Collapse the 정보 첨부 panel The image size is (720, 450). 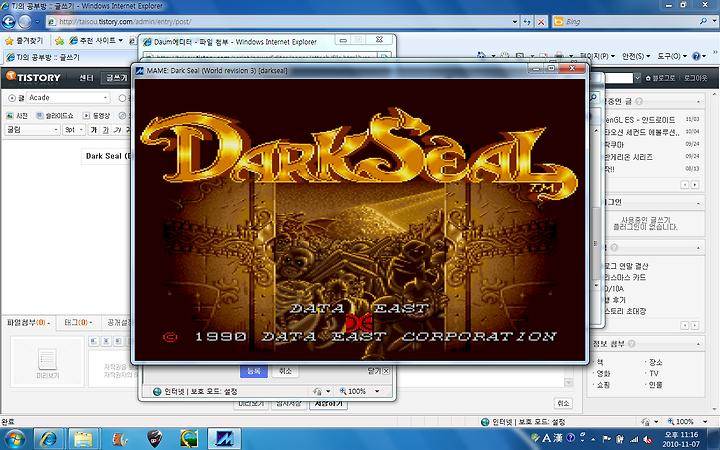(x=698, y=344)
